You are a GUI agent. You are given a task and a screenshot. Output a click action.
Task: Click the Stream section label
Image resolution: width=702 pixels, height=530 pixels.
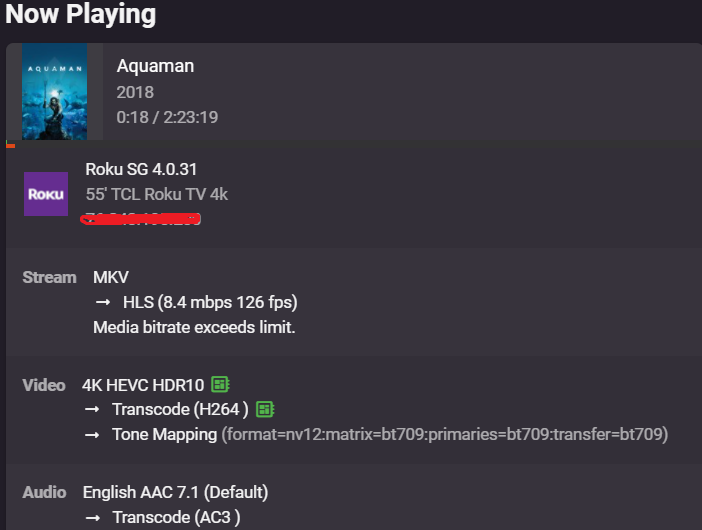pyautogui.click(x=49, y=277)
